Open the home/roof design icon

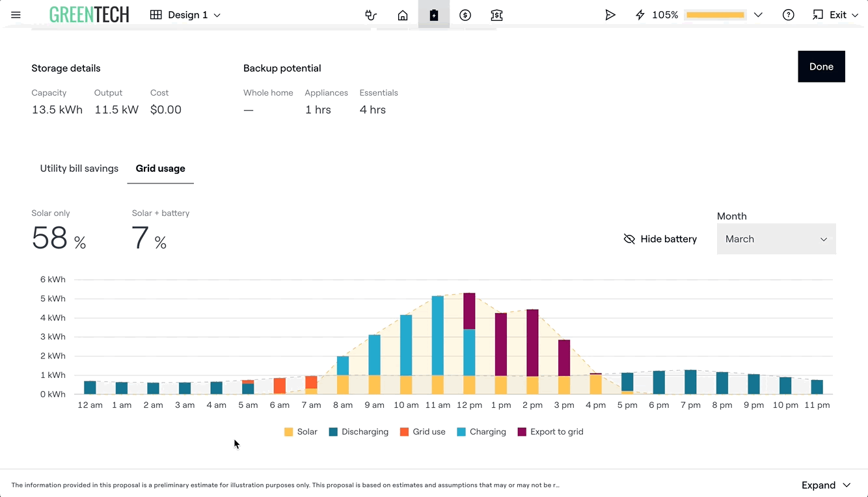(403, 15)
